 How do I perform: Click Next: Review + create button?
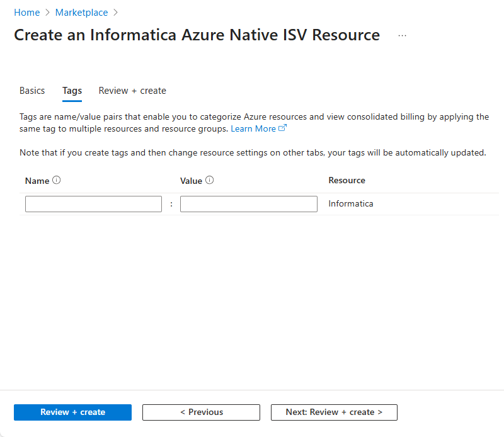click(x=334, y=412)
